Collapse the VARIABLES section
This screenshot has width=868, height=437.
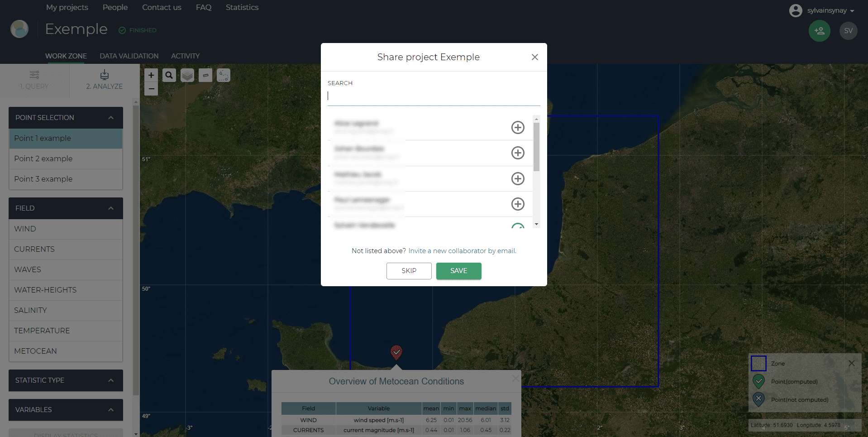tap(111, 410)
